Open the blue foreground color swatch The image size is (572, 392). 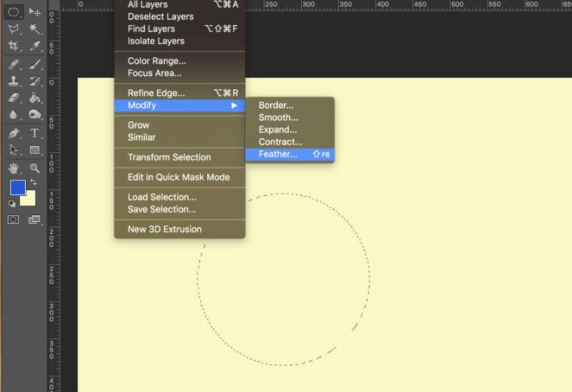coord(16,187)
